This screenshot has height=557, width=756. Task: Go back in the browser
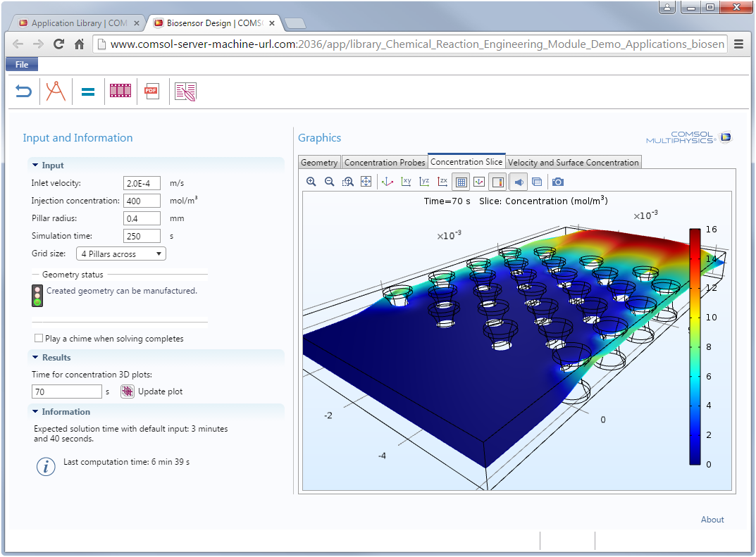click(x=18, y=44)
